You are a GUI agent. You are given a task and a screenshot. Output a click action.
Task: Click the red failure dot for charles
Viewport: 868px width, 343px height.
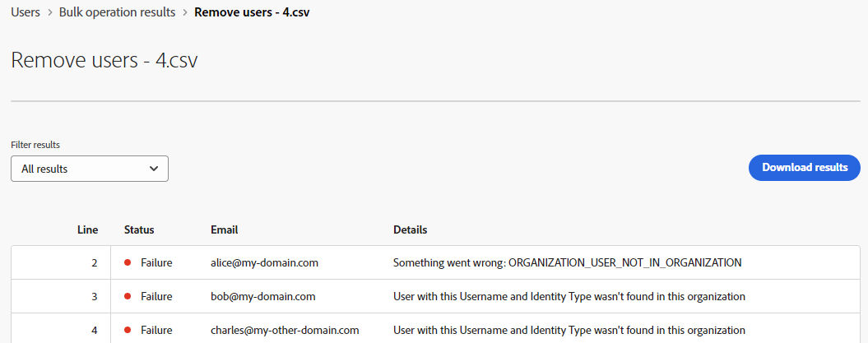(128, 331)
